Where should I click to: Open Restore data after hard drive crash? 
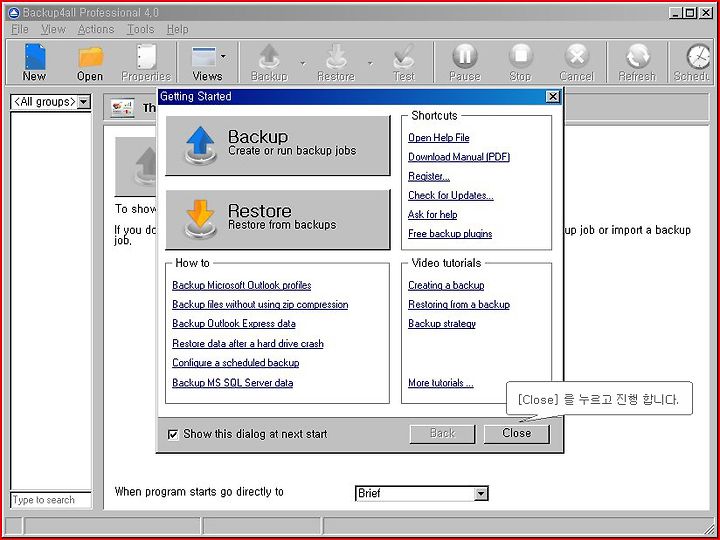tap(248, 343)
